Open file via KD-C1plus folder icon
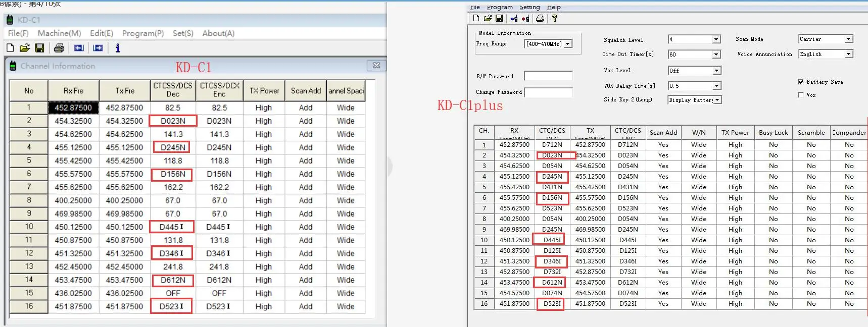 point(488,18)
